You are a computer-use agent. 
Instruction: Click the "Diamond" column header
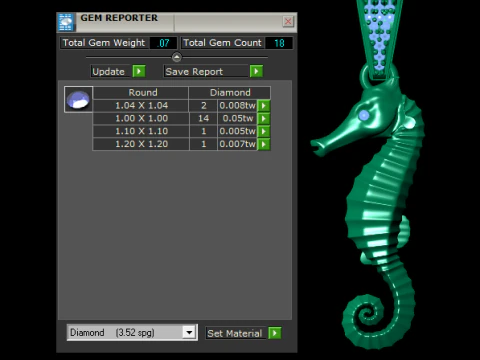point(230,93)
